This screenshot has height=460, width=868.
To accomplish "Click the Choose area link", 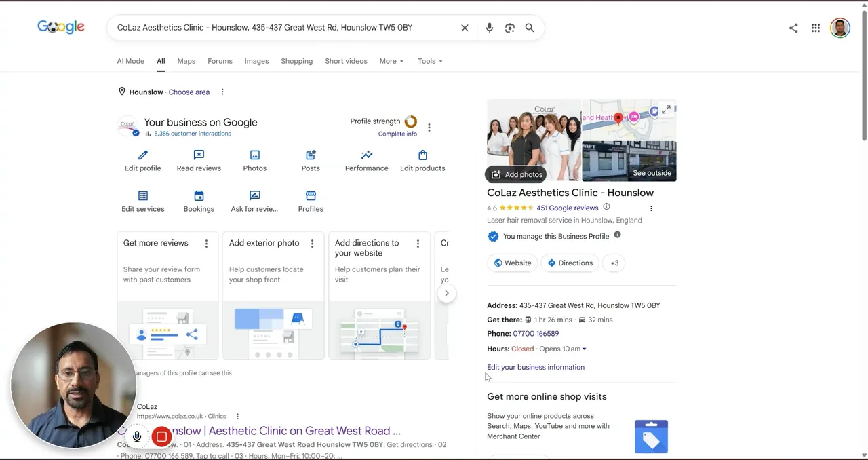I will tap(189, 92).
